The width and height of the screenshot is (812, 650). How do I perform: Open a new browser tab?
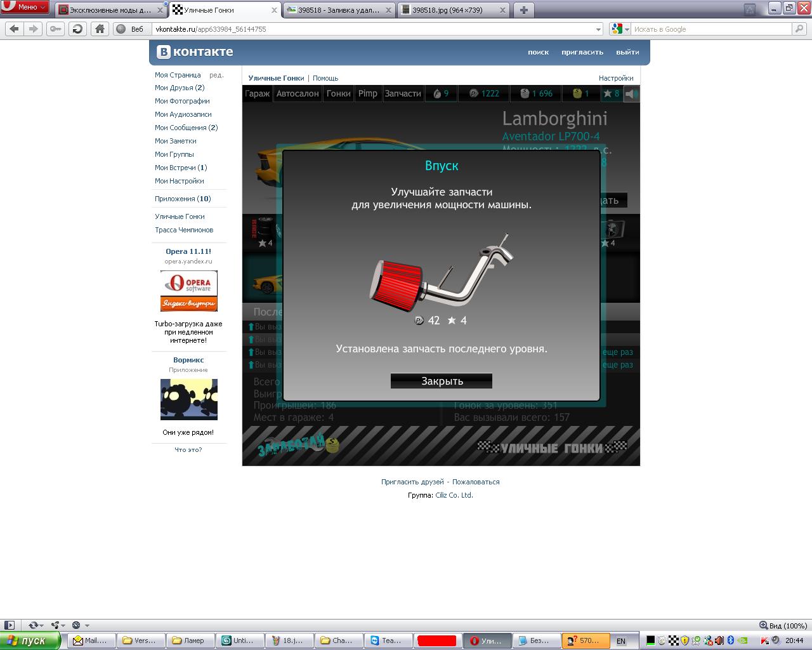coord(523,10)
